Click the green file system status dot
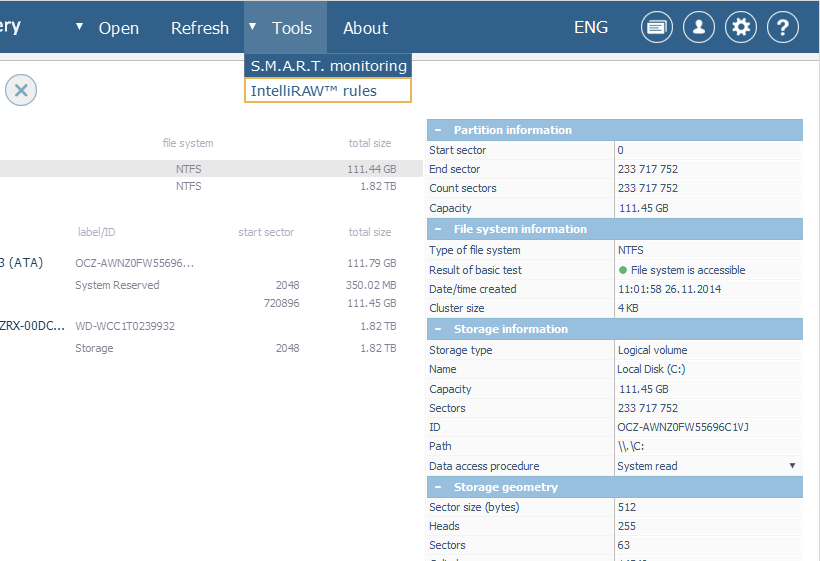 623,270
